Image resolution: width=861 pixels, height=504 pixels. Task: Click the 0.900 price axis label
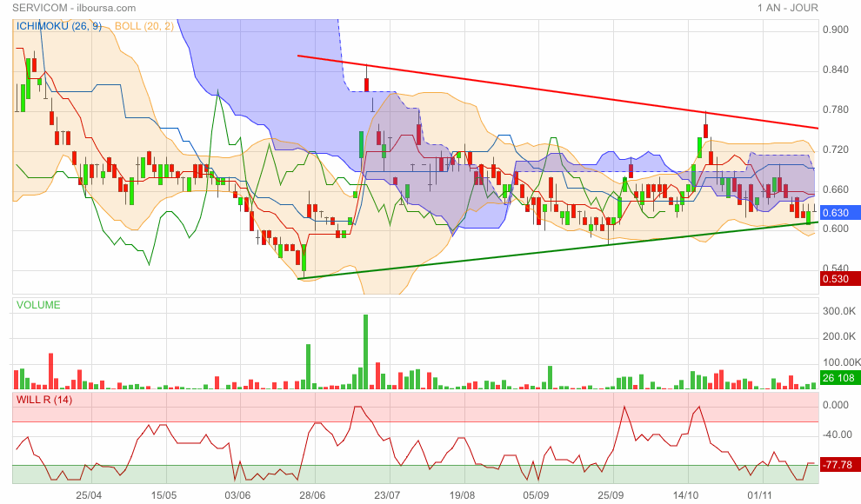(x=836, y=30)
